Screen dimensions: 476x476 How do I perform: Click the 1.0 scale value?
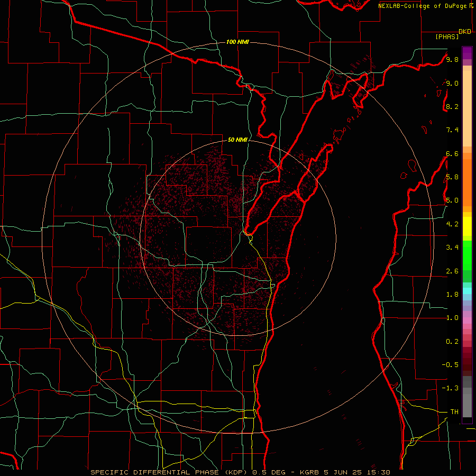pos(452,318)
